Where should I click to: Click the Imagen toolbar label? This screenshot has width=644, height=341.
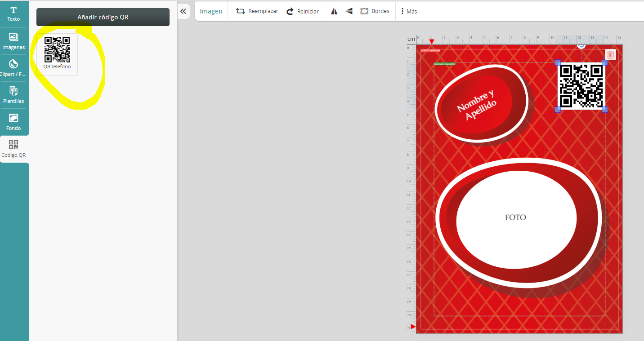(211, 11)
